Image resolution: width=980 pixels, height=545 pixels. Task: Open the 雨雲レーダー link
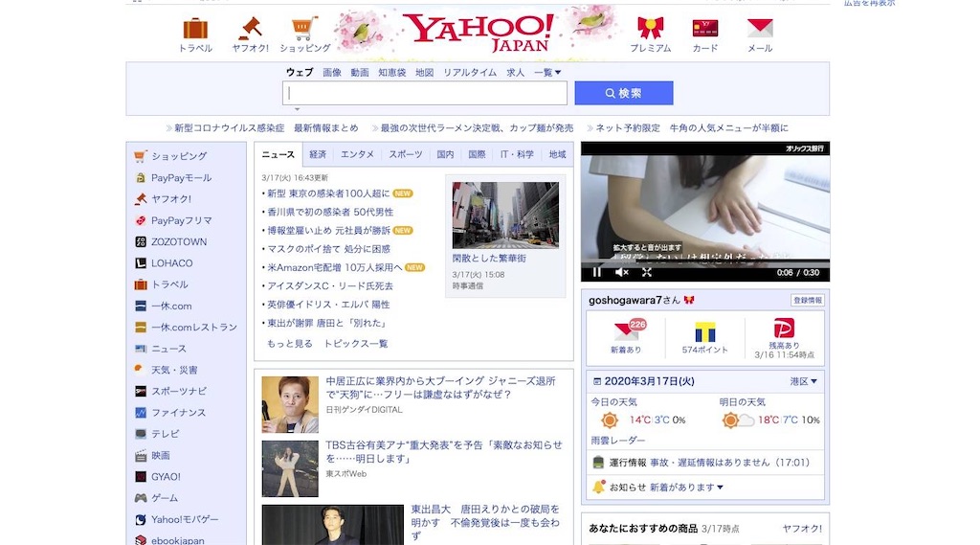[x=617, y=441]
